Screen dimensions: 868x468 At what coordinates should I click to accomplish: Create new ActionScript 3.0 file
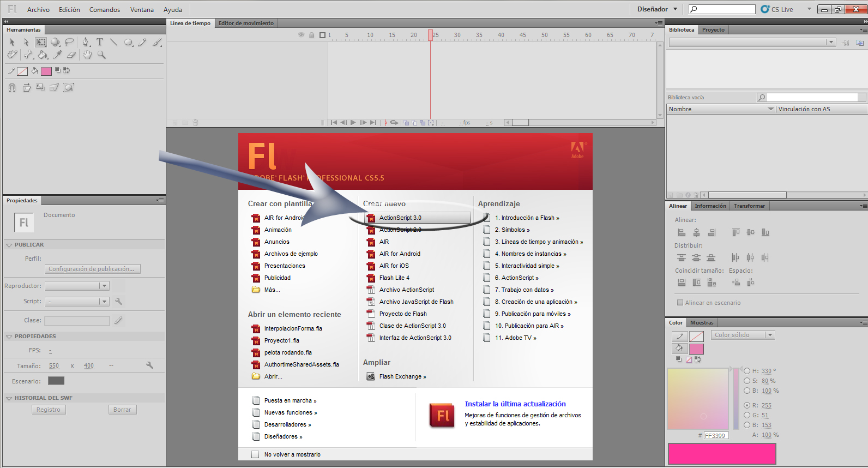418,218
